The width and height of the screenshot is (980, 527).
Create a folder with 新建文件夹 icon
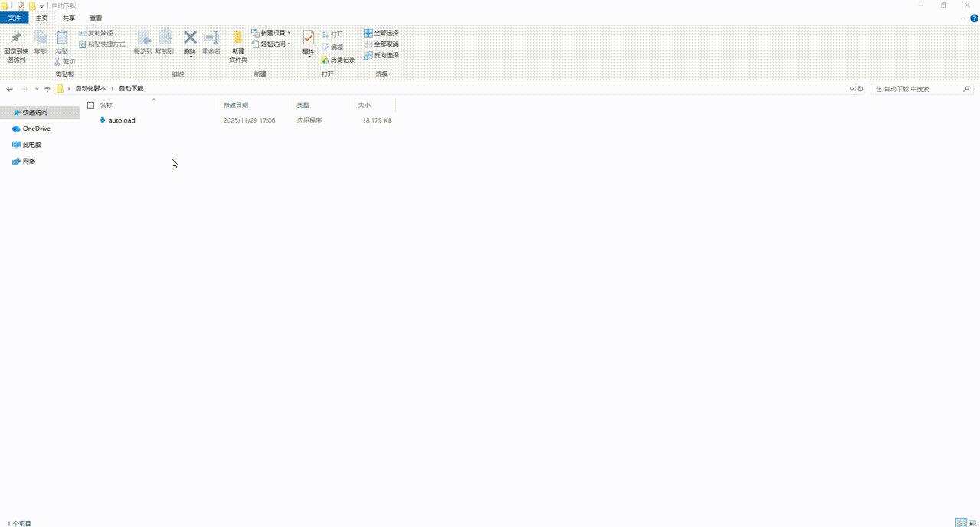point(238,38)
